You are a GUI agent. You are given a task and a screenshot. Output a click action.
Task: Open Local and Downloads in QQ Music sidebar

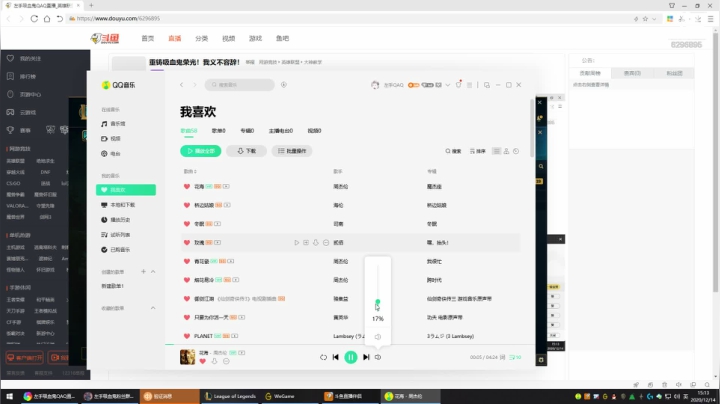[118, 205]
